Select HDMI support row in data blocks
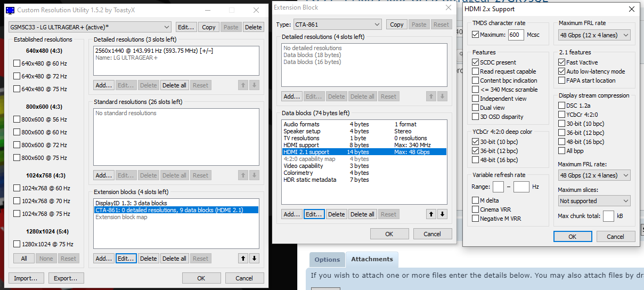The height and width of the screenshot is (290, 644). 301,145
